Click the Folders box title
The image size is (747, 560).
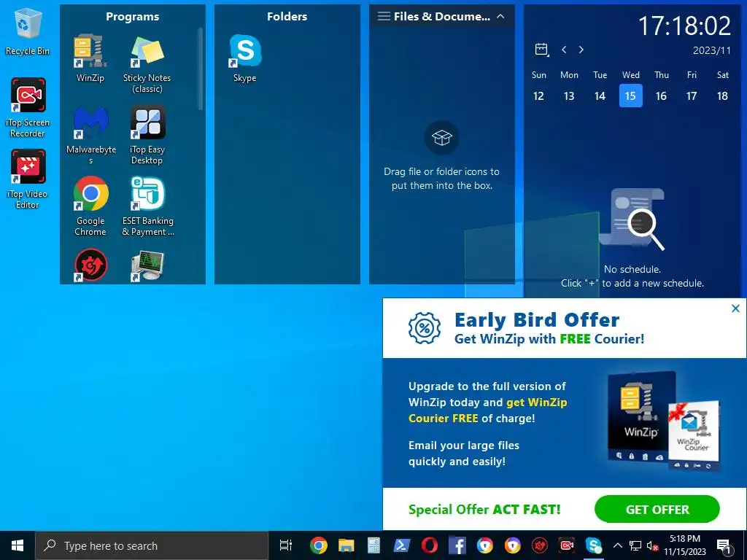pyautogui.click(x=287, y=17)
